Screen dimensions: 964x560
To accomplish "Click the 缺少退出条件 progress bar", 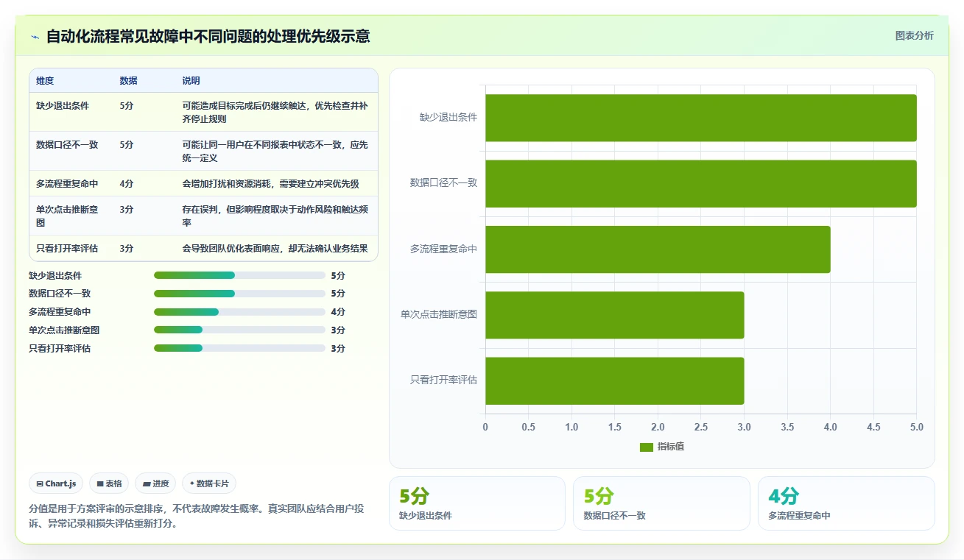I will point(239,275).
